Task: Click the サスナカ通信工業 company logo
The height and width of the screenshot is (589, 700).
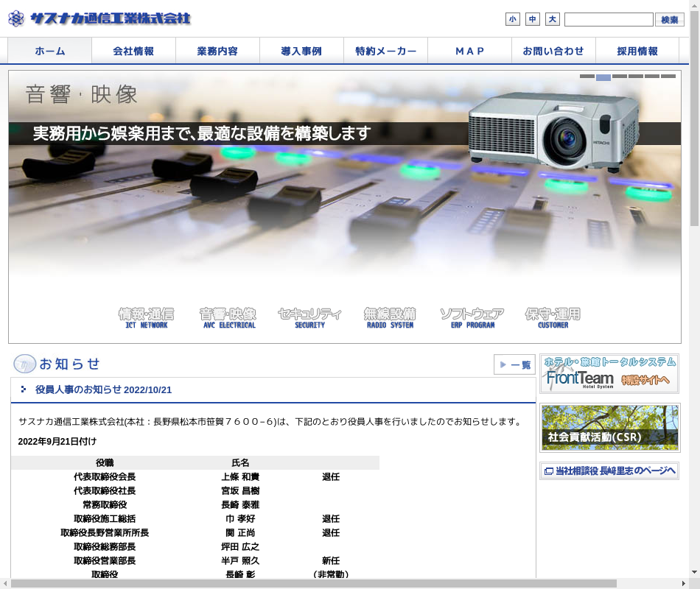Action: pyautogui.click(x=99, y=18)
